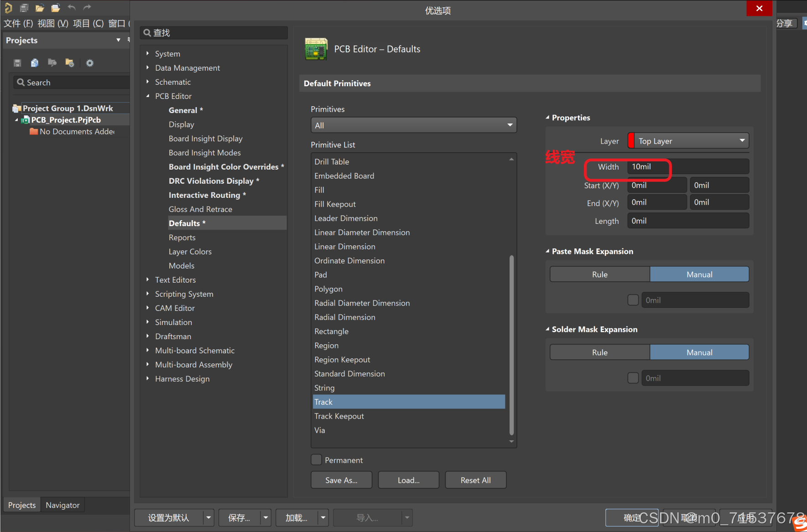Viewport: 807px width, 532px height.
Task: Expand the Data Management node
Action: [148, 67]
